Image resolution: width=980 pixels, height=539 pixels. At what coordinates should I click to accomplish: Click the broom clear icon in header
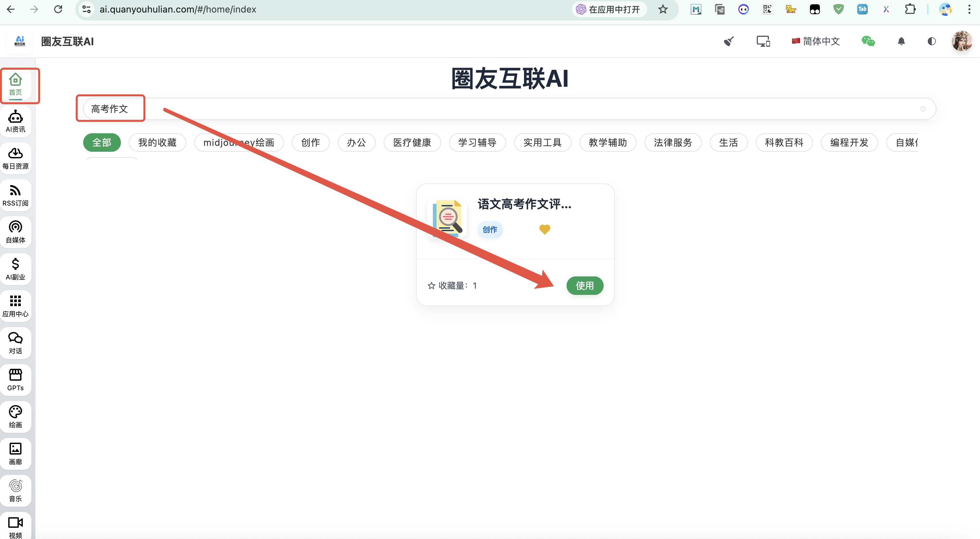click(728, 41)
